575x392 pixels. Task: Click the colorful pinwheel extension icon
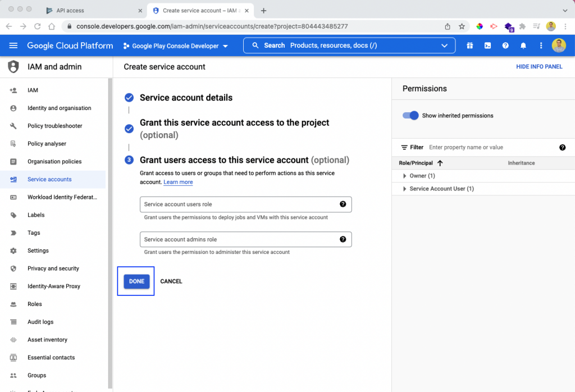[480, 26]
